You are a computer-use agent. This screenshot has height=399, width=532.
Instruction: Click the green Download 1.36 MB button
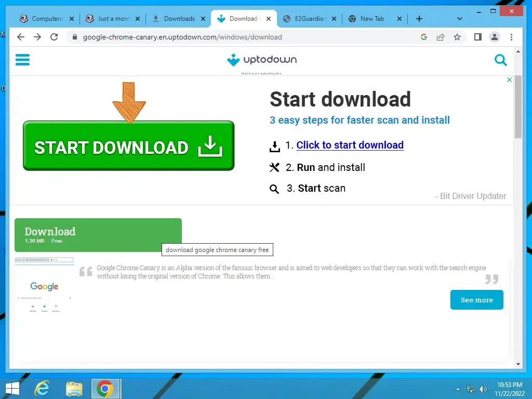pyautogui.click(x=98, y=235)
